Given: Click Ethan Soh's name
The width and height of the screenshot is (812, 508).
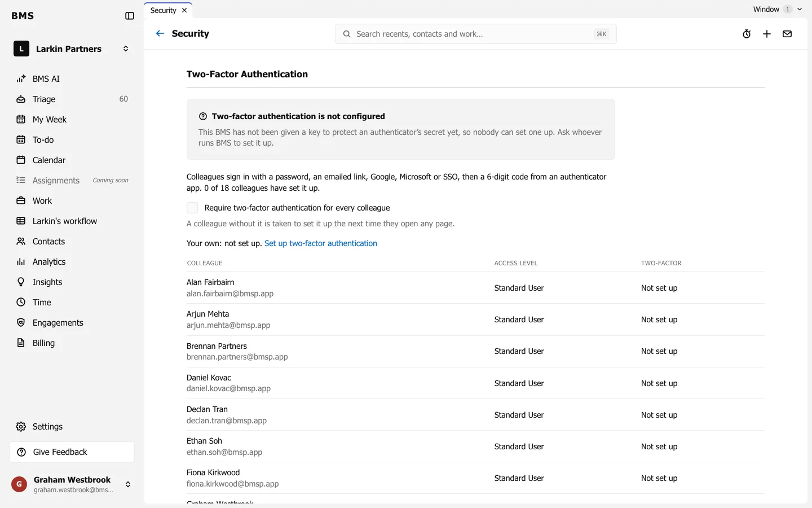Looking at the screenshot, I should [204, 441].
